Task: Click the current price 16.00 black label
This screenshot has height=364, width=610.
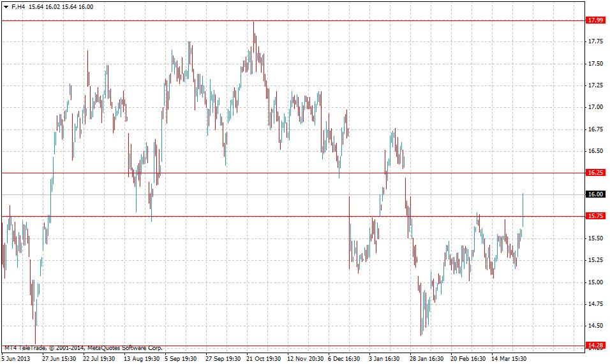Action: (x=595, y=194)
